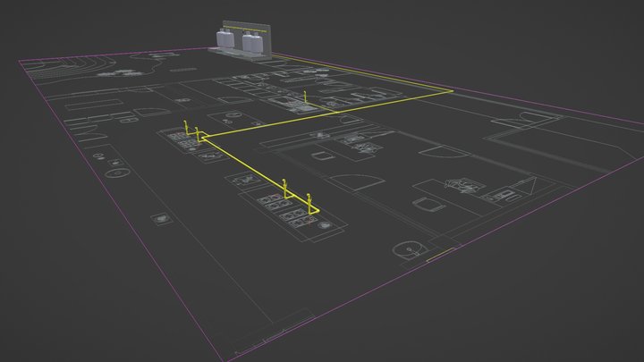Select the last yellow riser at the pipe's end
The width and height of the screenshot is (644, 362).
tap(309, 203)
